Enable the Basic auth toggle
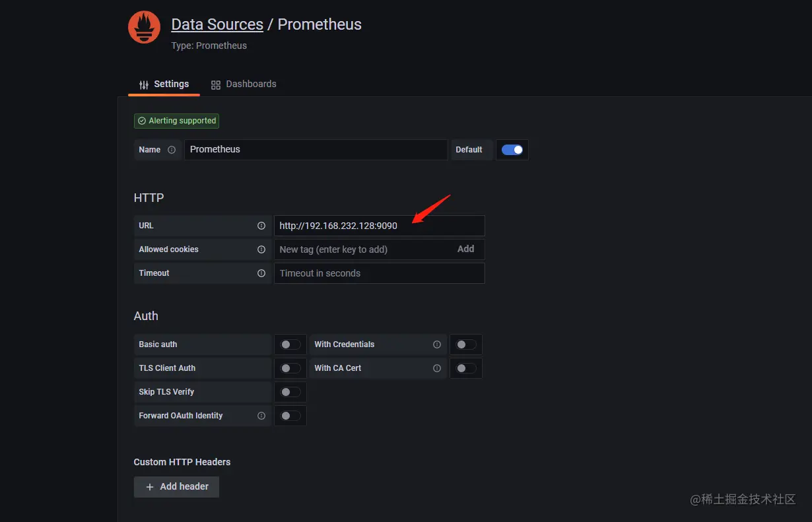Viewport: 812px width, 522px height. coord(290,344)
